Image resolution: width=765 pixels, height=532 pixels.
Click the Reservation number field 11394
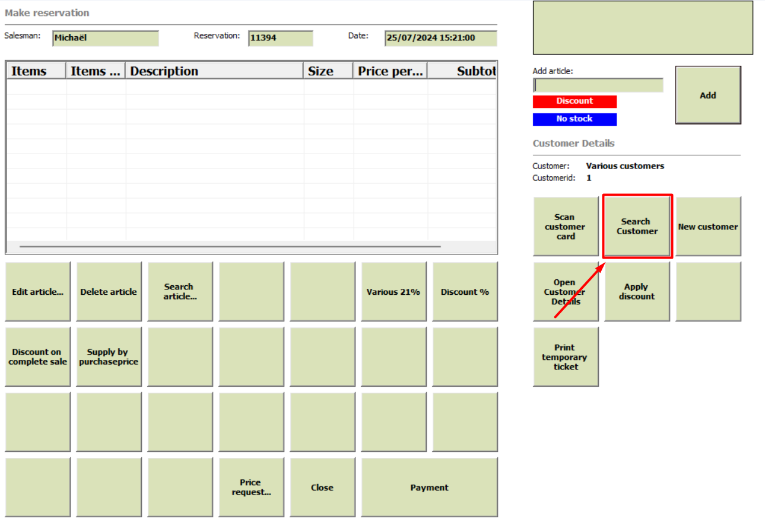tap(281, 39)
